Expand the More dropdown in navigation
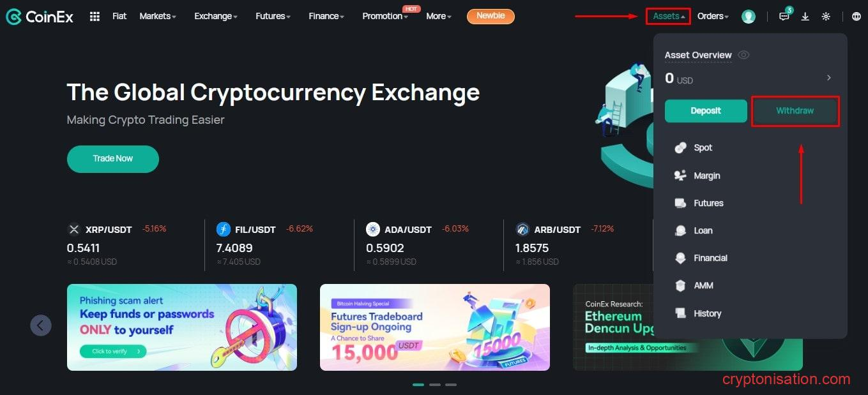This screenshot has width=868, height=395. click(x=439, y=16)
